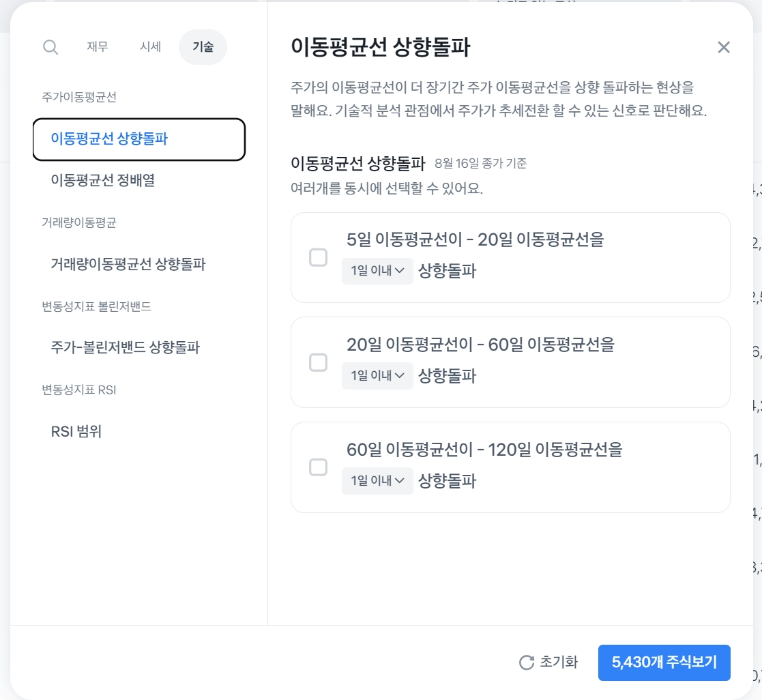
Task: Check 5일-20일 이동평균선 상향돌파 checkbox
Action: coord(319,257)
